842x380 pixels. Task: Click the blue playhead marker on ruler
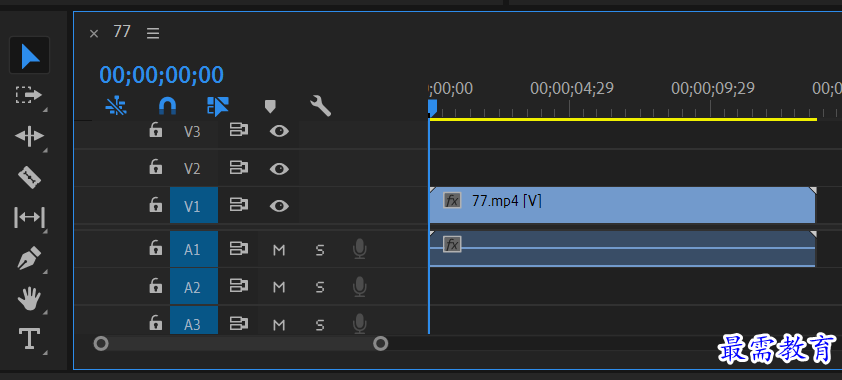(432, 107)
